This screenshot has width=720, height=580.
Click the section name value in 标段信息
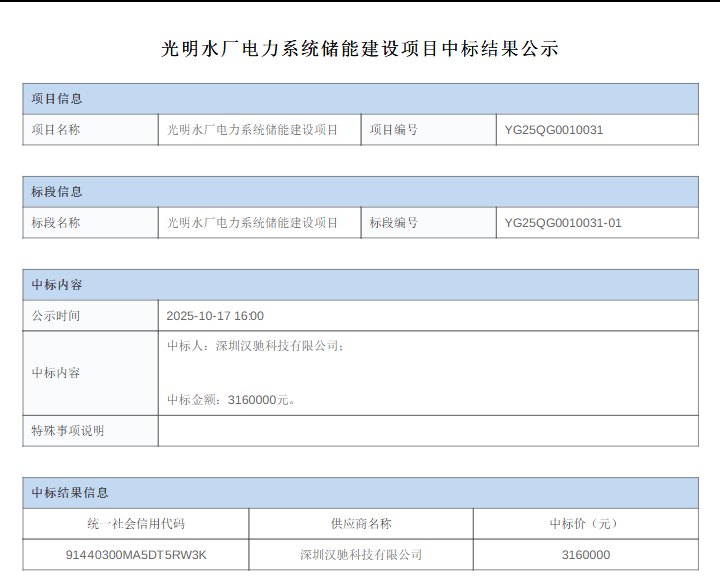[252, 223]
